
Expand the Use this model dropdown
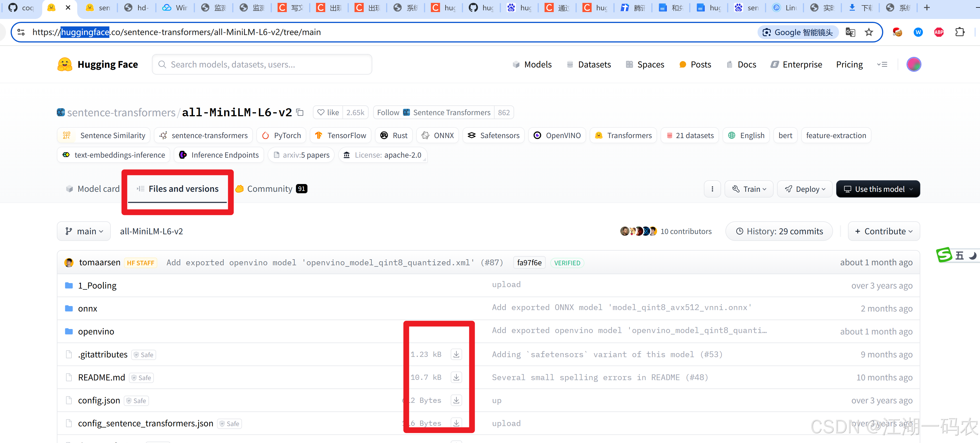(x=878, y=189)
